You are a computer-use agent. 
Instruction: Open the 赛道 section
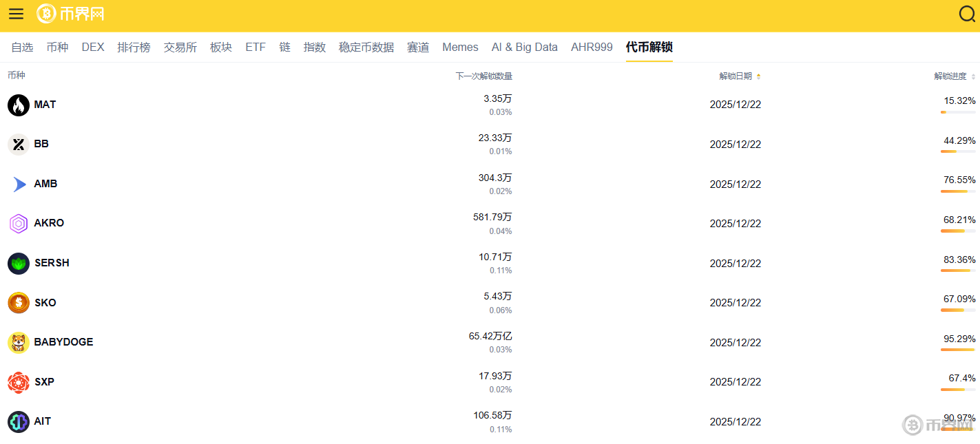[x=418, y=47]
